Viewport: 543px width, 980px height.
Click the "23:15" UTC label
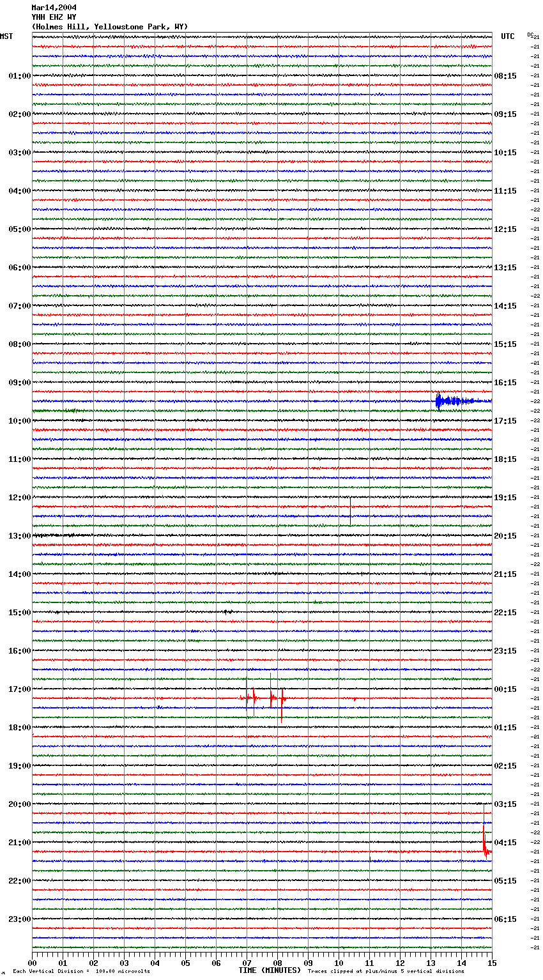point(505,651)
